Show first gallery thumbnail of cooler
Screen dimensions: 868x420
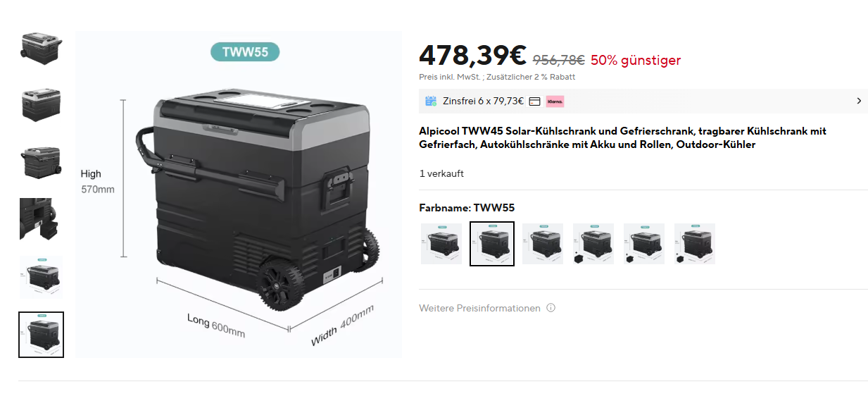(x=41, y=46)
